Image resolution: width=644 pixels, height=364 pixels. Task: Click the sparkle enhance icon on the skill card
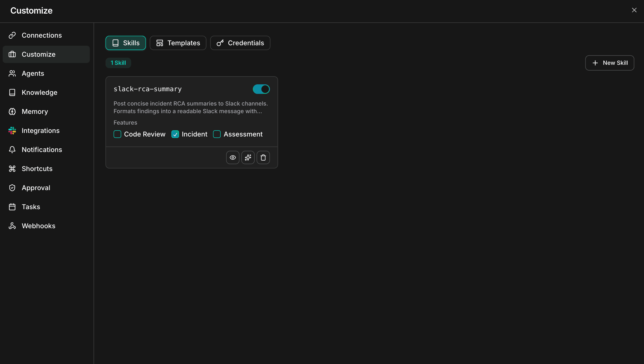coord(248,157)
